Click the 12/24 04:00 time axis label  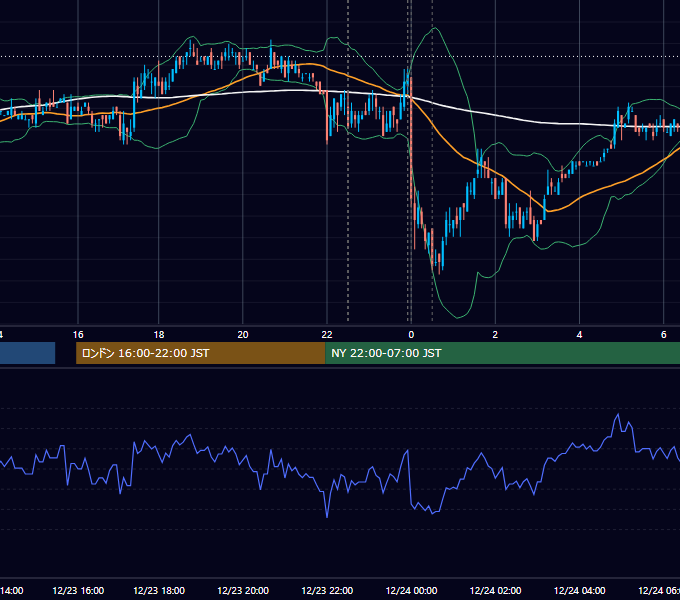point(579,590)
